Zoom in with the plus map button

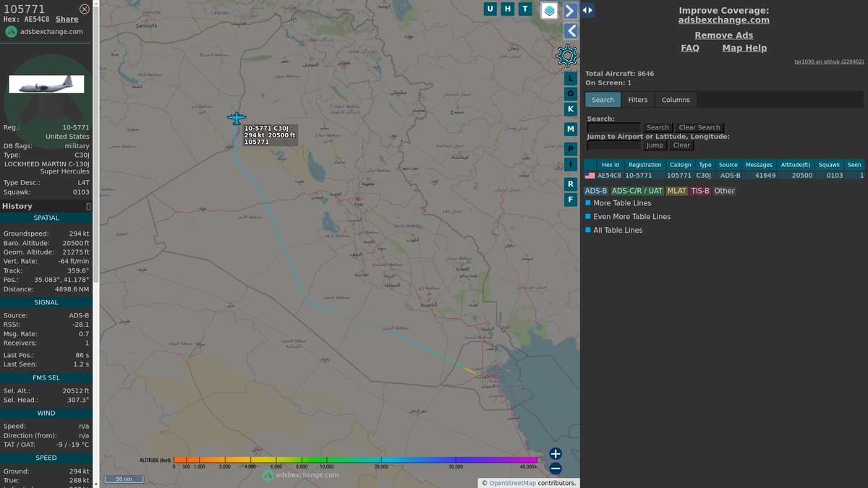556,454
